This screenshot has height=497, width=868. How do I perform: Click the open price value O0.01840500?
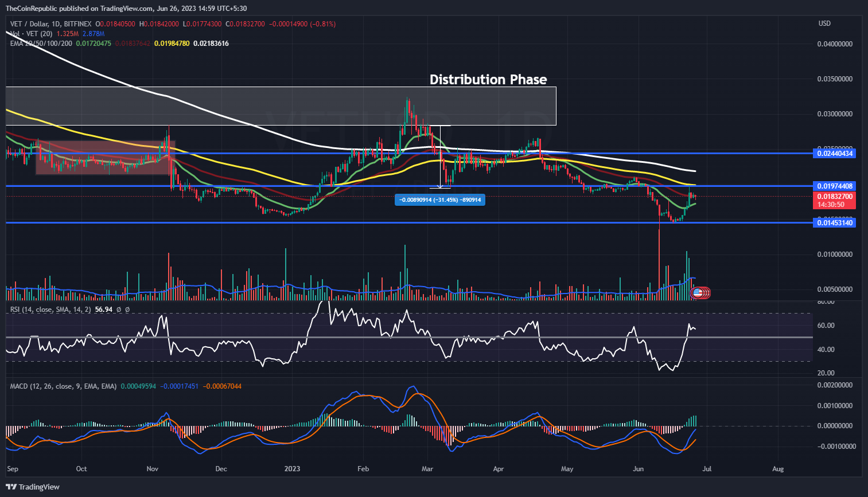(x=115, y=24)
